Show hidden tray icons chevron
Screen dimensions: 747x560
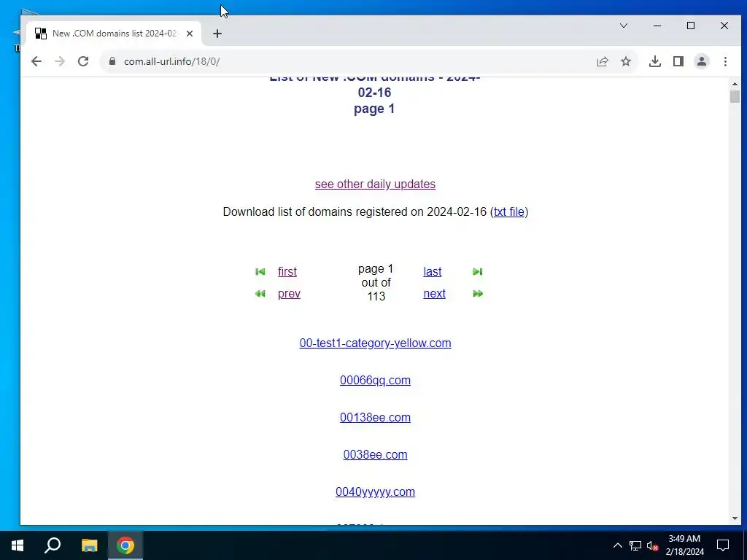point(617,545)
